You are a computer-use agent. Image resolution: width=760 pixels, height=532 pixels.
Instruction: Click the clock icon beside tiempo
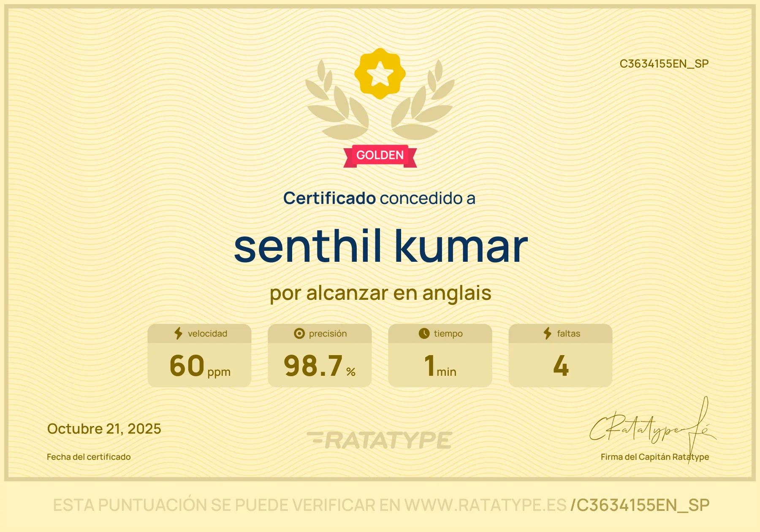[424, 334]
